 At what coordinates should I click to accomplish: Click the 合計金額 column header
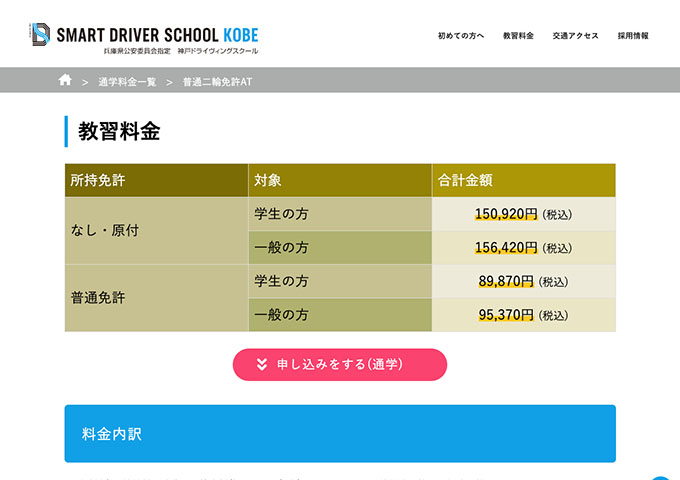pos(524,180)
